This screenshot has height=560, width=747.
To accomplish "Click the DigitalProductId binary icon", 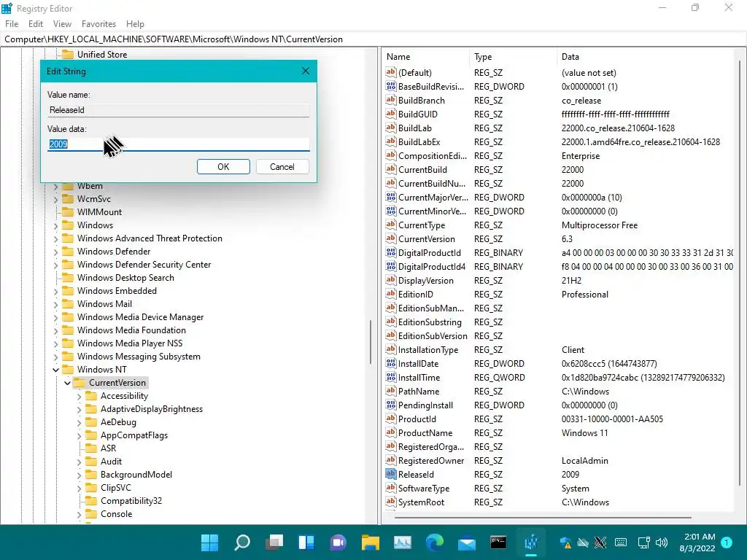I will point(391,252).
